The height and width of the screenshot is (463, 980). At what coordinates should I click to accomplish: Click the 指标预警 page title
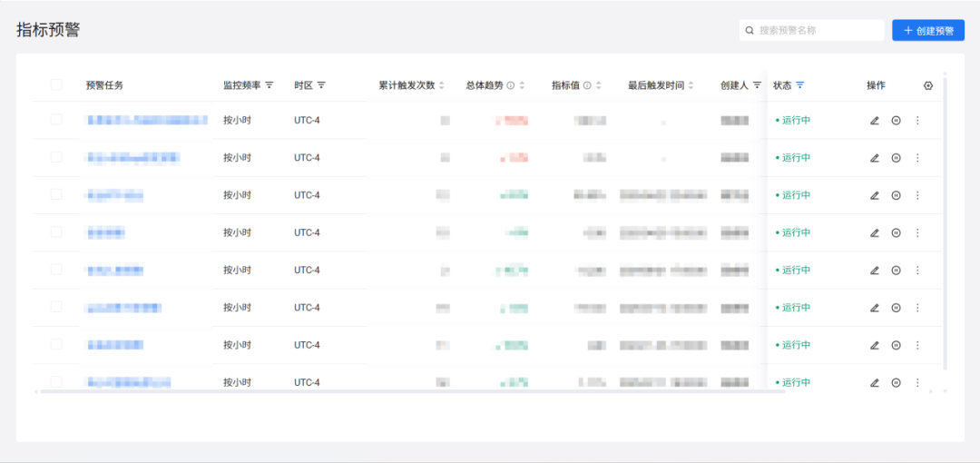pos(48,30)
